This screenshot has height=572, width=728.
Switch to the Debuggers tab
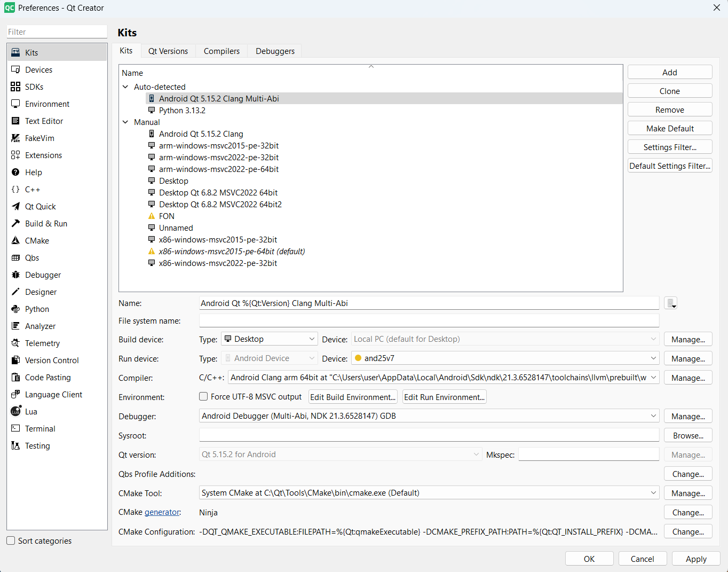click(x=275, y=51)
